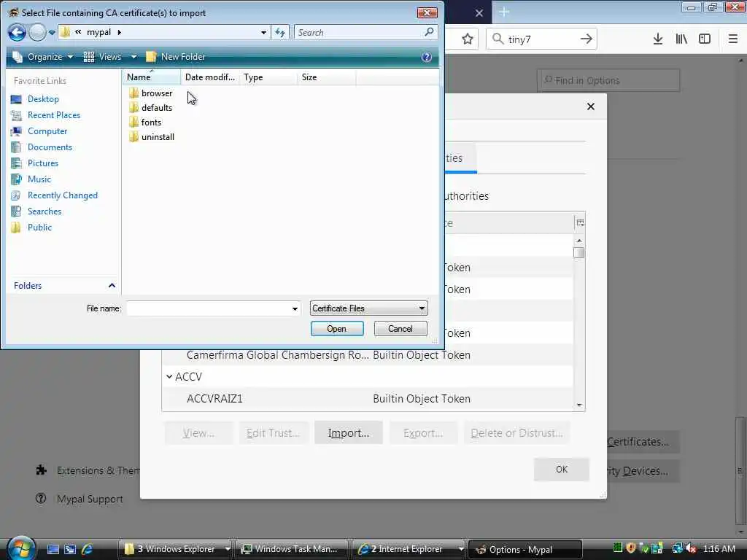Click mypal segment in address path
This screenshot has height=560, width=747.
tap(98, 32)
